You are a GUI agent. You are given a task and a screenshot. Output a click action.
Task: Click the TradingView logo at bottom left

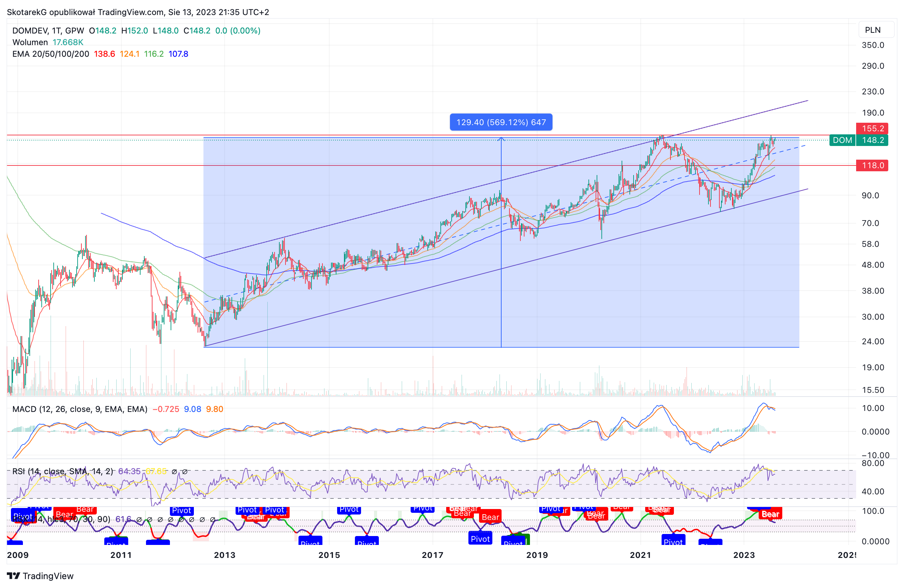[40, 576]
